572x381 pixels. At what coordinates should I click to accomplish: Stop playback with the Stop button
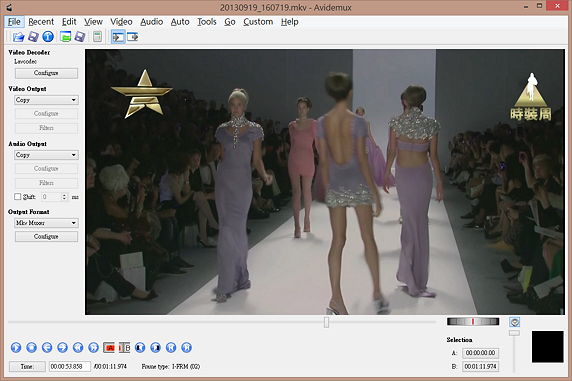(x=31, y=347)
